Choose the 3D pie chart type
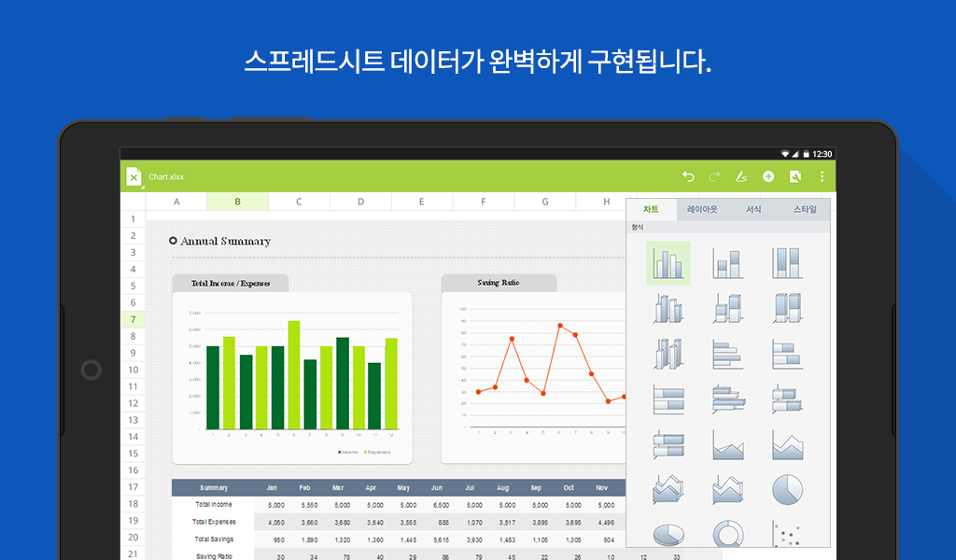The image size is (956, 560). pos(668,534)
